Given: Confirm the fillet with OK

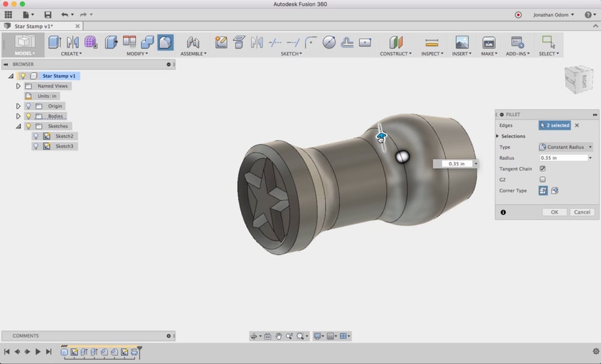Looking at the screenshot, I should pos(554,212).
